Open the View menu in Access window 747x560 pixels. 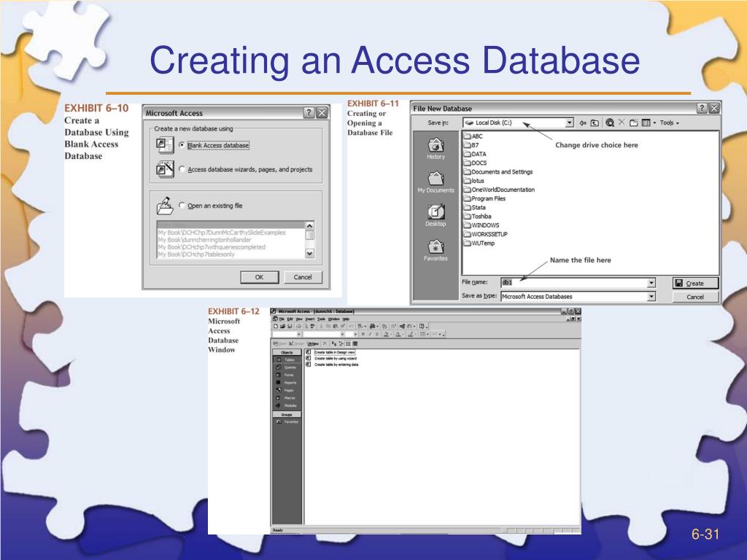[299, 319]
